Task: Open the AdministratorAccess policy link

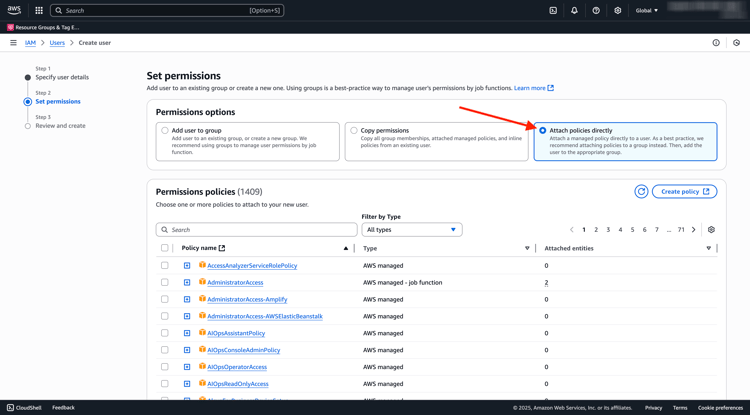Action: [x=235, y=283]
